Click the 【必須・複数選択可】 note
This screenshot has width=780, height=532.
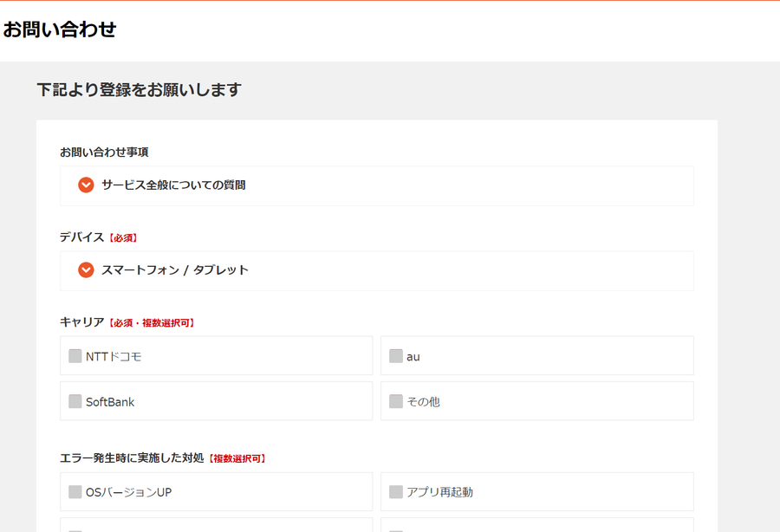152,323
